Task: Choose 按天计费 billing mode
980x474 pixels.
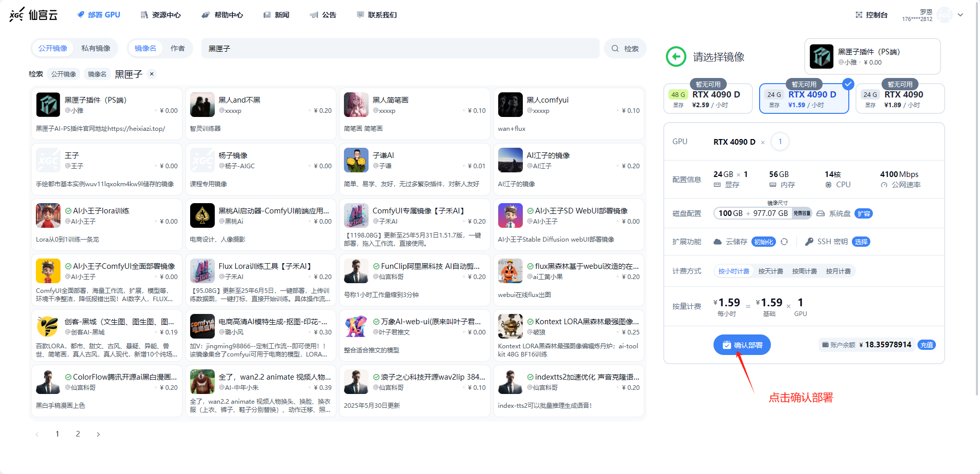Action: click(770, 271)
